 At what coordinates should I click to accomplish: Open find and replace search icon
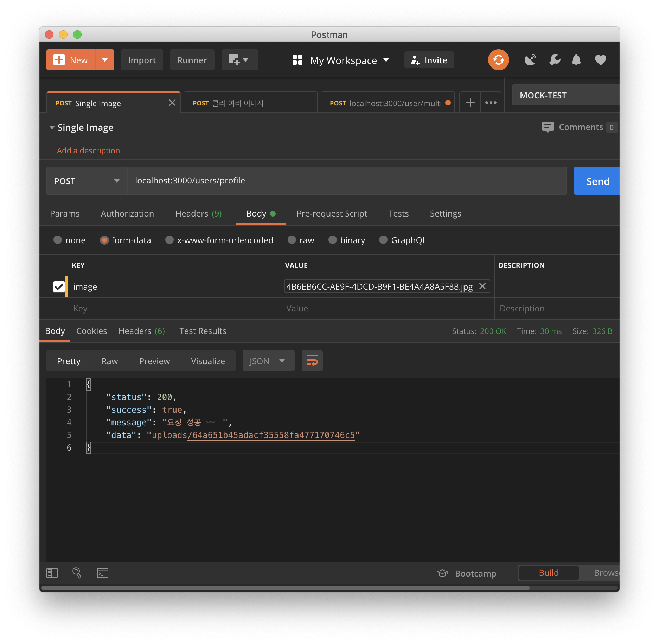point(77,573)
